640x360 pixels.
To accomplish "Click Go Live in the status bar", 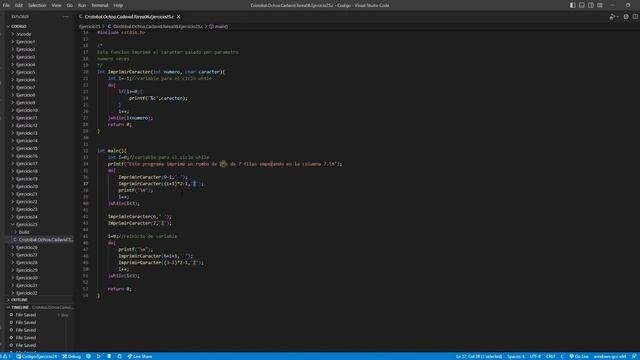I will (x=579, y=356).
